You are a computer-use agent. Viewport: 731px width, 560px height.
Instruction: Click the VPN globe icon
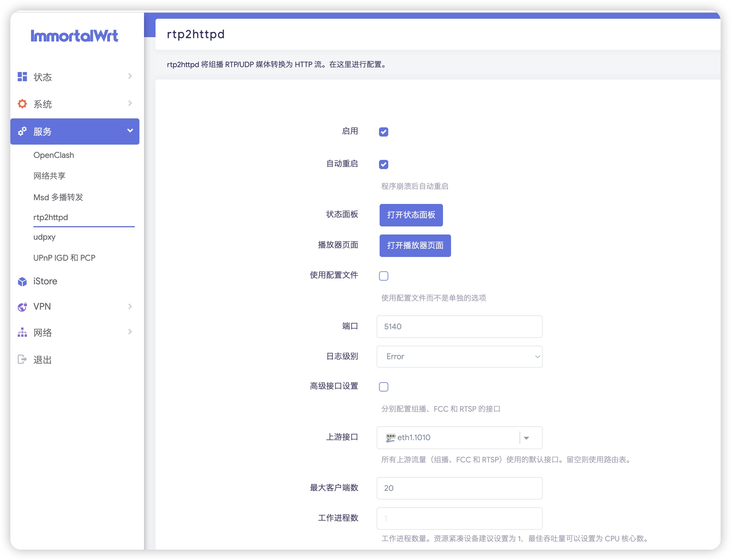click(22, 307)
